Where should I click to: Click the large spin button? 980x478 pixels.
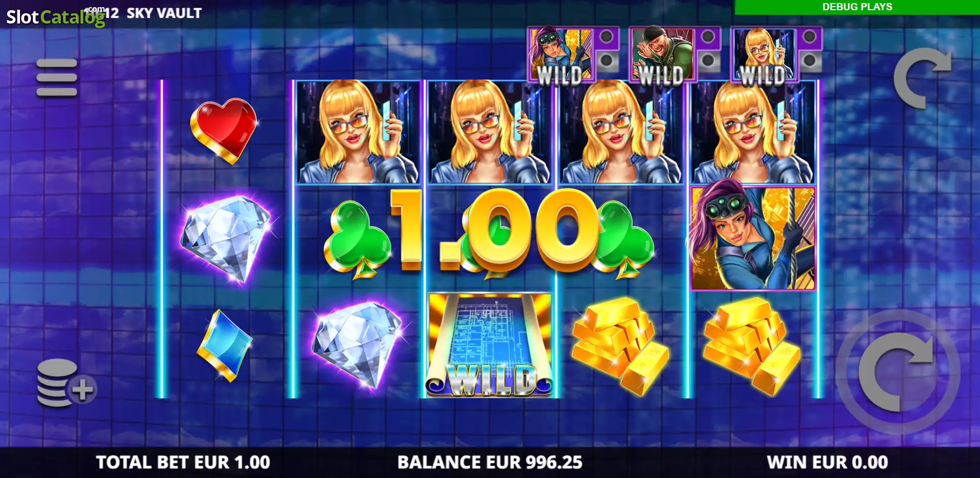click(x=898, y=372)
